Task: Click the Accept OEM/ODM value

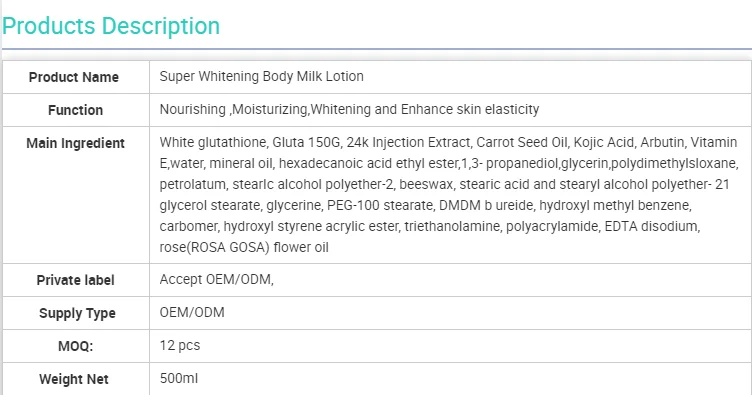Action: 216,279
